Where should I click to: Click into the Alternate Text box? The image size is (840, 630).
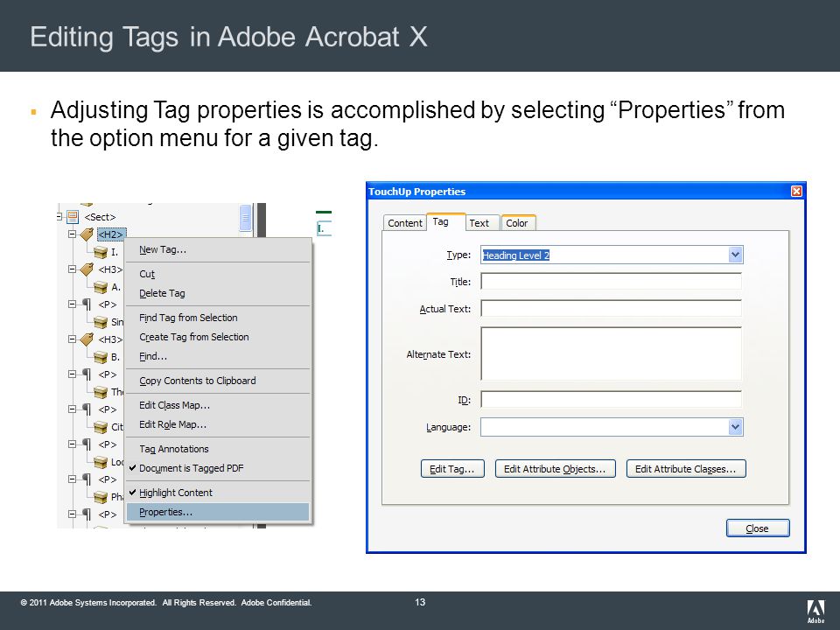coord(612,353)
